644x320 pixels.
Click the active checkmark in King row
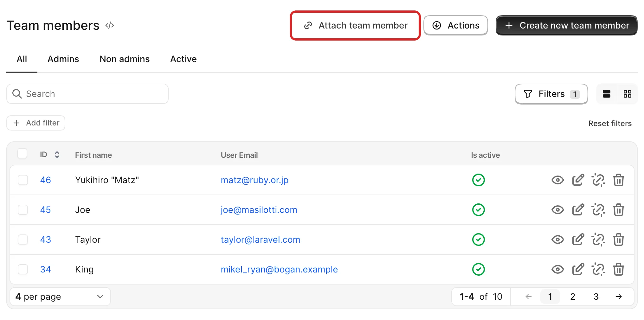pyautogui.click(x=479, y=269)
